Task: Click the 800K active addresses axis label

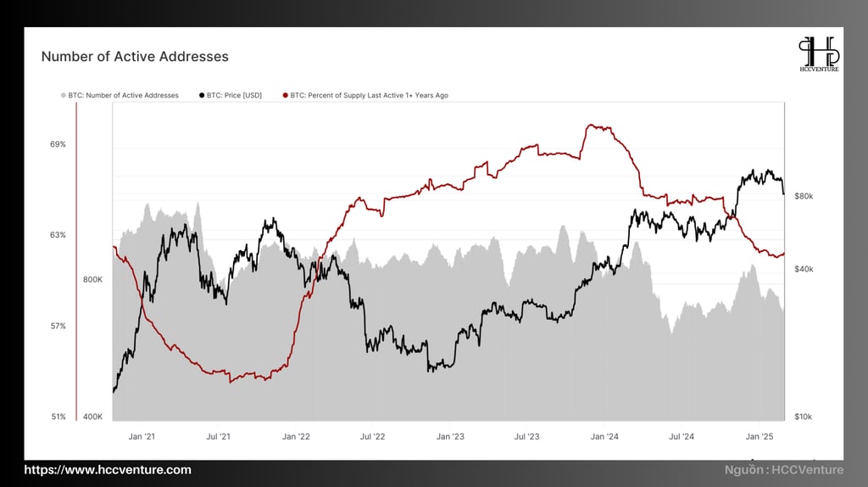Action: [92, 280]
